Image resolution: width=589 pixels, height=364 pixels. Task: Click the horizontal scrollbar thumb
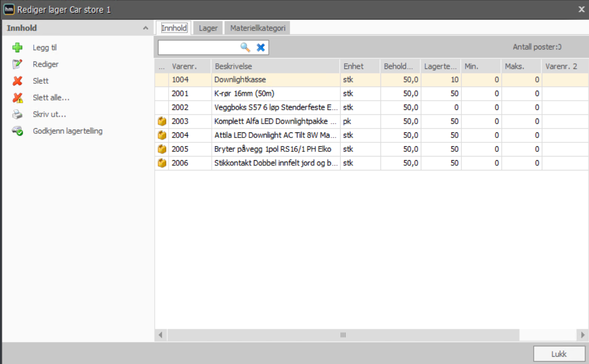click(343, 335)
